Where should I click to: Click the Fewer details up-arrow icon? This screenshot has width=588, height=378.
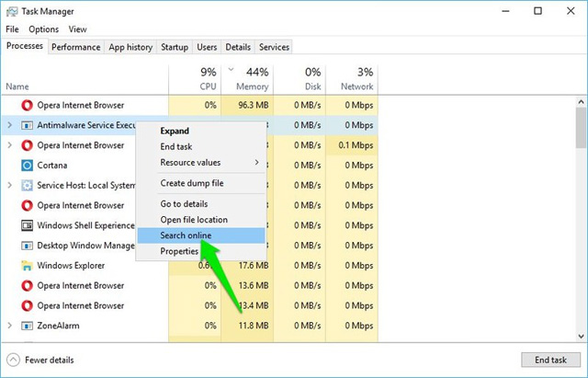13,360
